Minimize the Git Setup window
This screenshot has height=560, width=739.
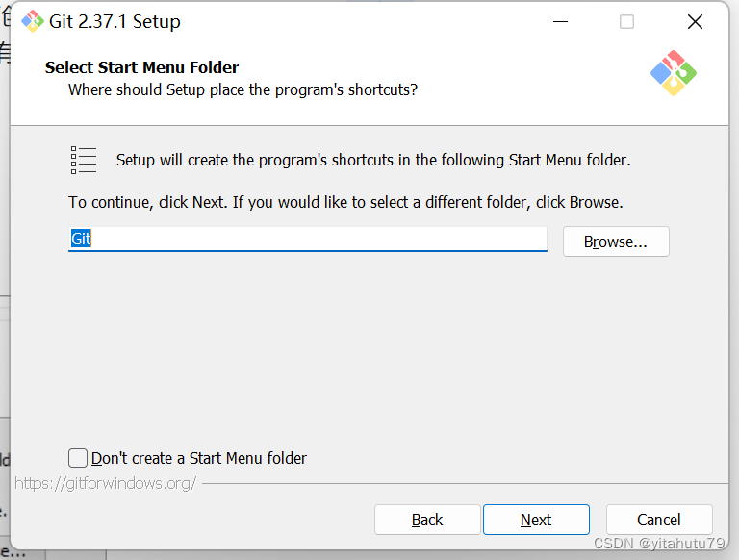tap(559, 21)
